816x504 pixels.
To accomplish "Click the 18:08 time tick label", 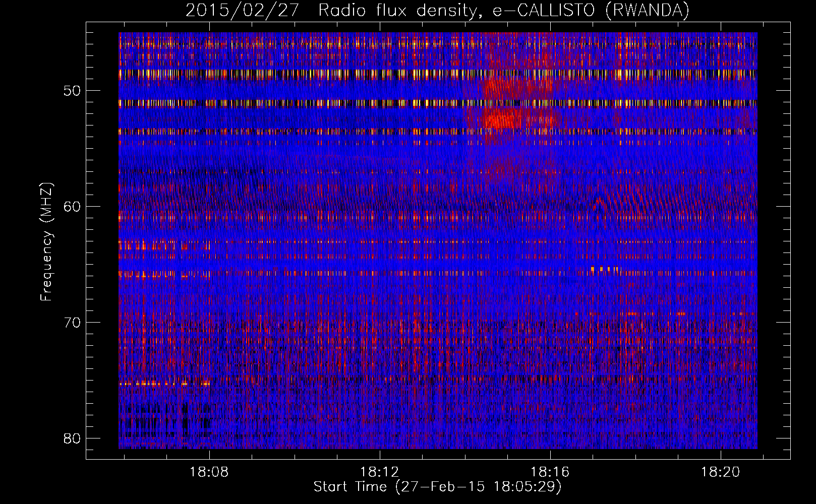I will (208, 472).
